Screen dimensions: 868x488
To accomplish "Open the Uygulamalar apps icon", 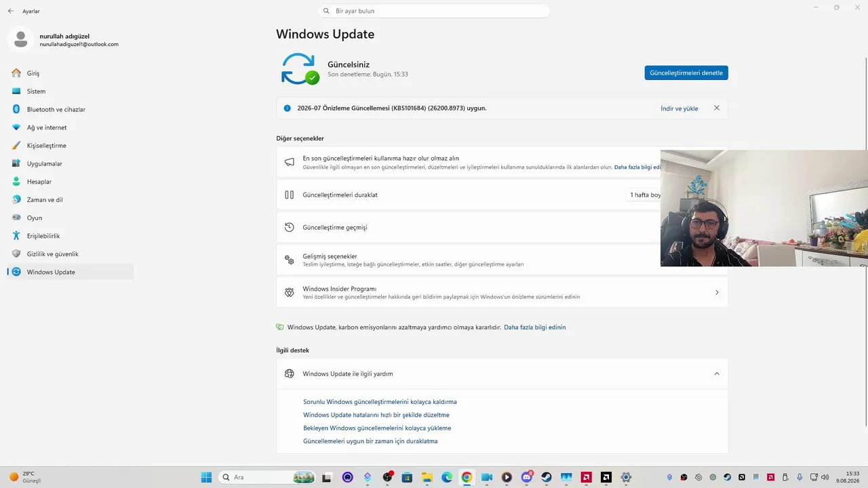I will click(x=16, y=163).
